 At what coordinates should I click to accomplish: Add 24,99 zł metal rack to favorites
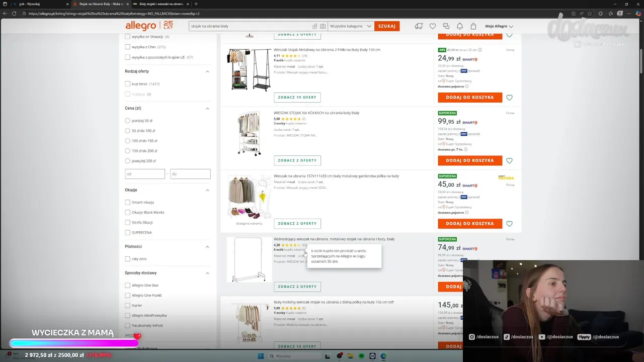pyautogui.click(x=509, y=98)
